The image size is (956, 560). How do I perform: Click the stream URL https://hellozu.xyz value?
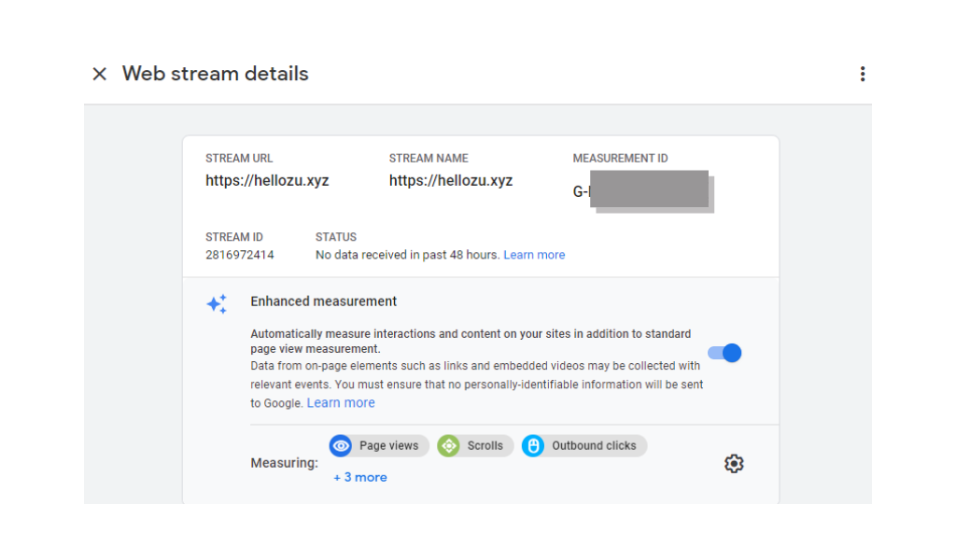(267, 181)
